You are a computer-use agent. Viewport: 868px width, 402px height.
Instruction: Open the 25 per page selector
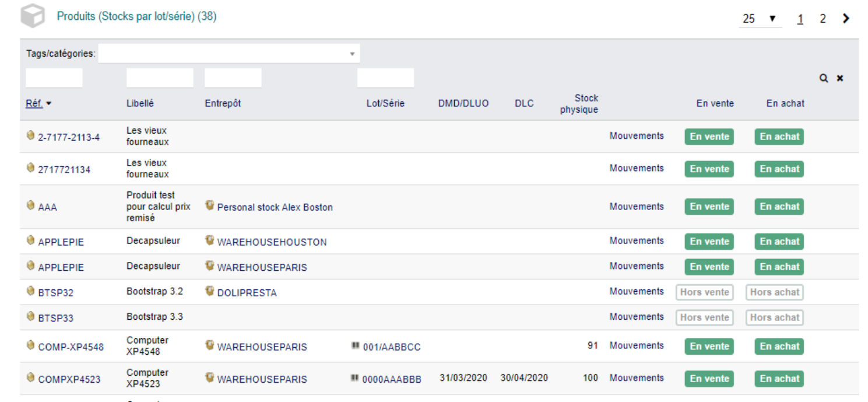tap(760, 19)
